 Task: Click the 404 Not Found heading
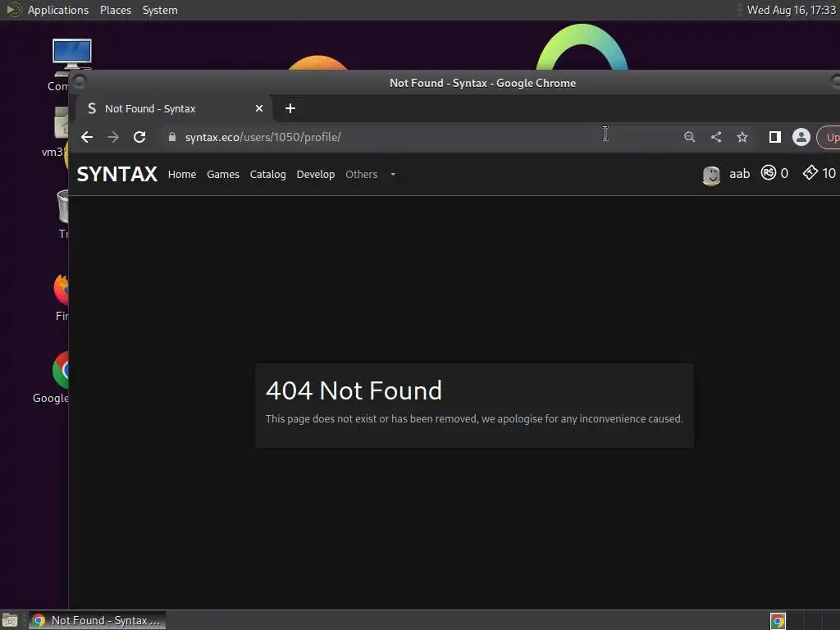pos(354,390)
